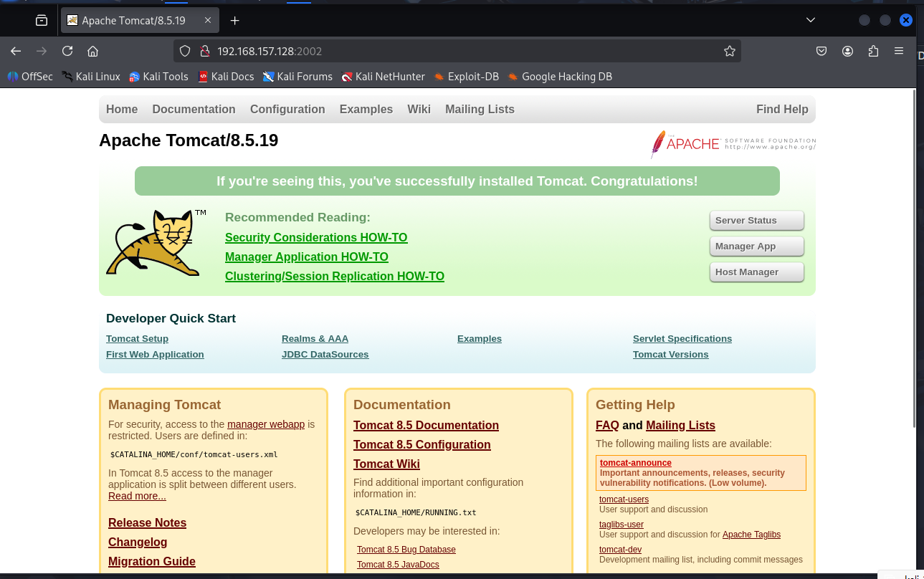This screenshot has width=924, height=579.
Task: Open Tomcat Setup link
Action: [137, 338]
